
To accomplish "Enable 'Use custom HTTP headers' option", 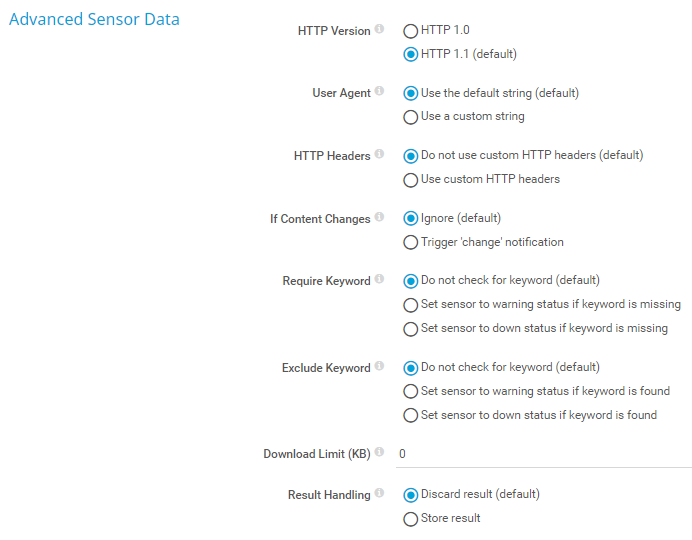I will click(x=411, y=180).
